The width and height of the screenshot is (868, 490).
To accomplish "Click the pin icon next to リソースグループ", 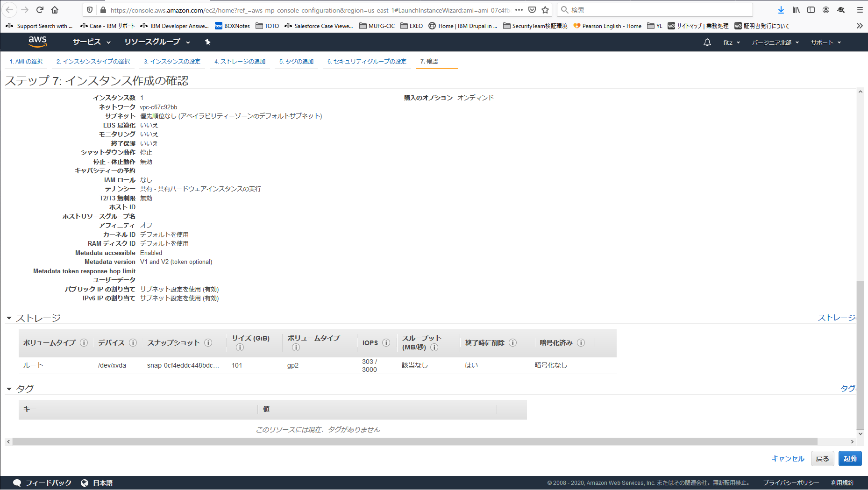I will [207, 42].
